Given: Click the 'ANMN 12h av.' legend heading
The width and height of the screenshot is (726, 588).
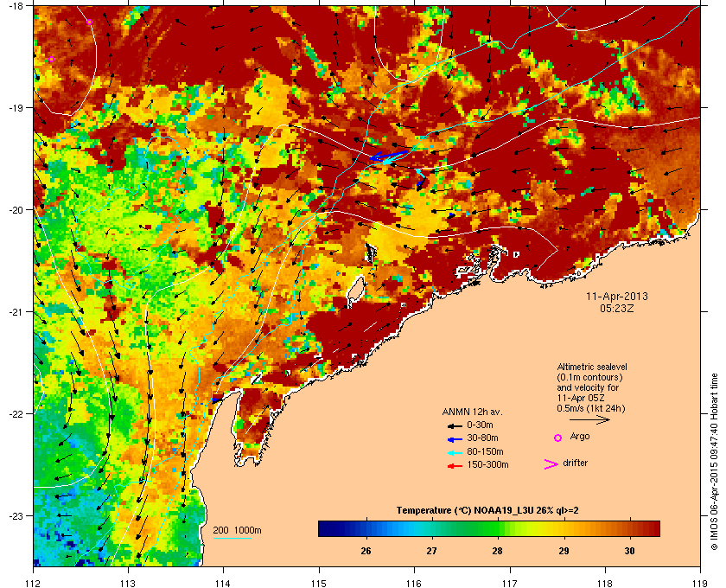Looking at the screenshot, I should point(472,412).
